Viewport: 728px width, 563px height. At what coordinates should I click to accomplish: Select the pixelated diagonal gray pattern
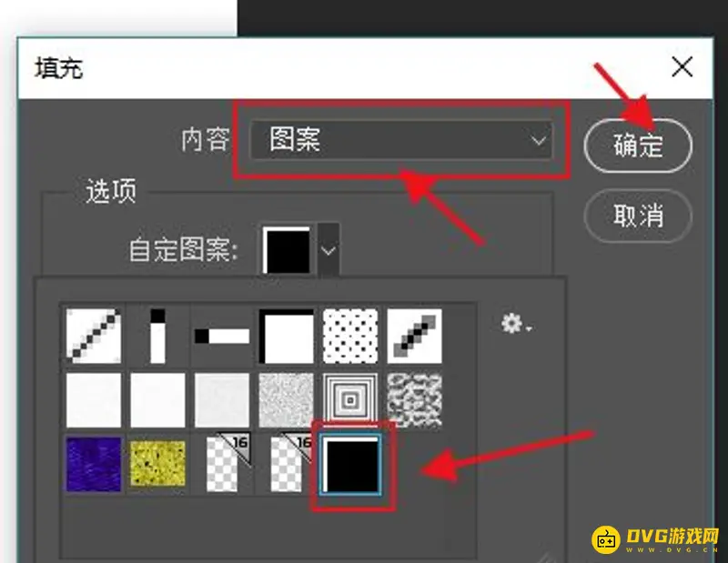coord(414,336)
